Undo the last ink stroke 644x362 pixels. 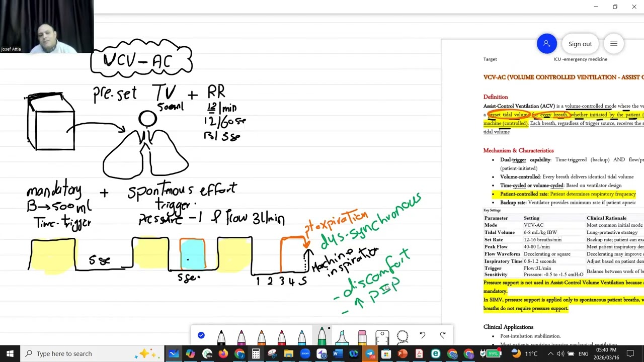(423, 335)
